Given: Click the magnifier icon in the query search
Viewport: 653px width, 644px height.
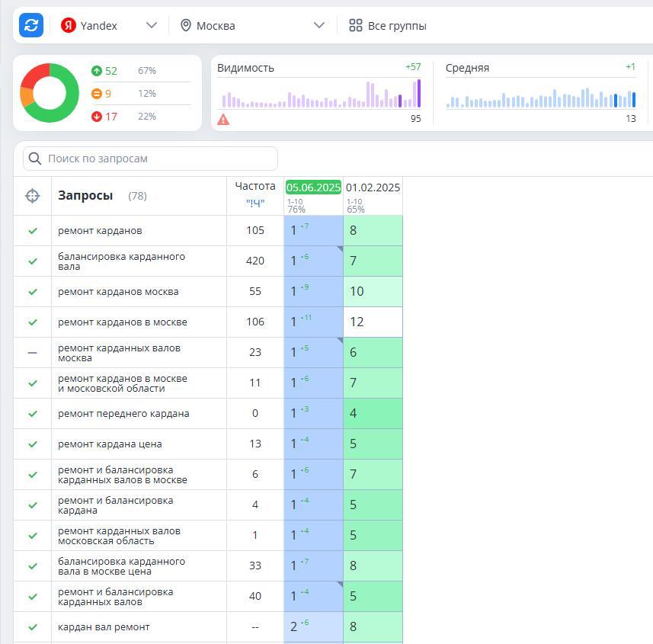Looking at the screenshot, I should click(x=35, y=159).
